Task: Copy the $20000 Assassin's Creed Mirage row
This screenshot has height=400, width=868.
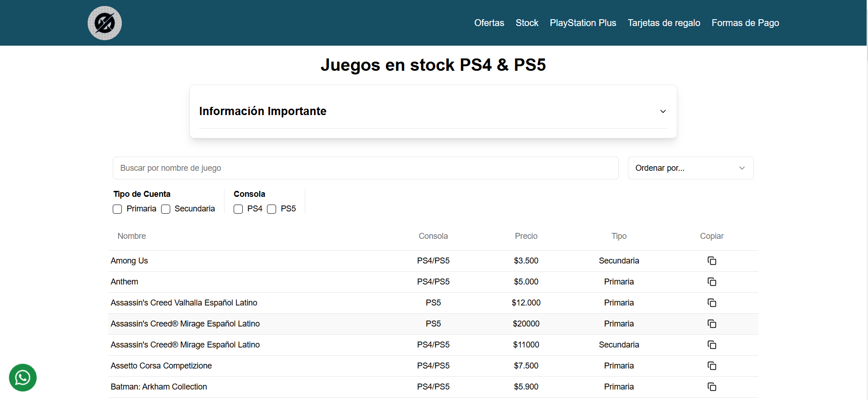Action: [711, 324]
